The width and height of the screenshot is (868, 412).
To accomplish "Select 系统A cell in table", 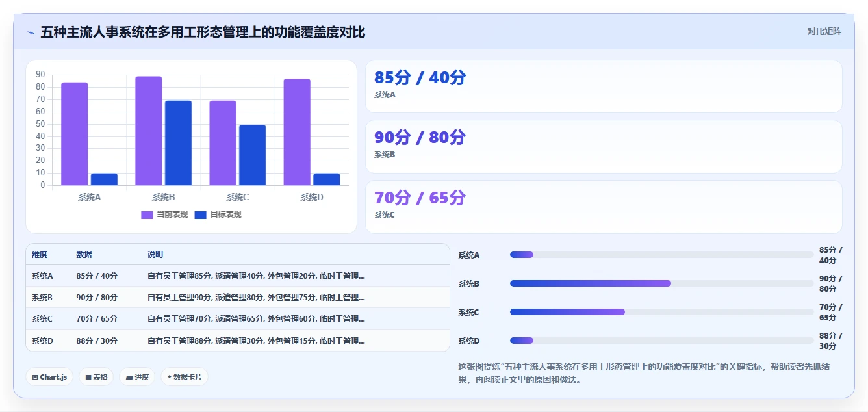I will pyautogui.click(x=42, y=276).
